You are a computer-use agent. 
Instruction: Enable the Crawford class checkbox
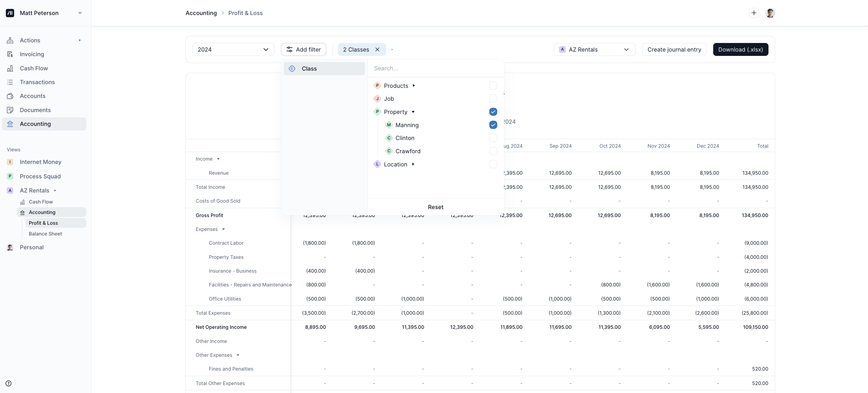493,151
